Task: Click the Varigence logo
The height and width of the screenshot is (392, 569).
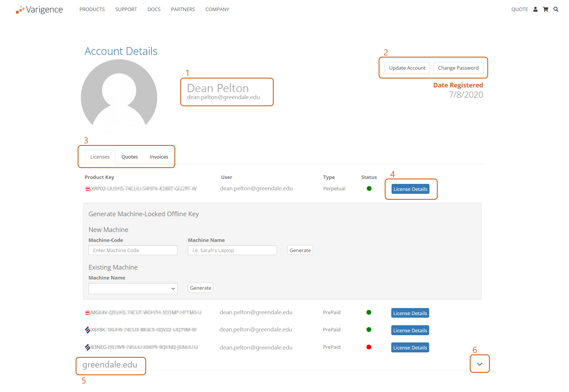Action: (x=39, y=9)
